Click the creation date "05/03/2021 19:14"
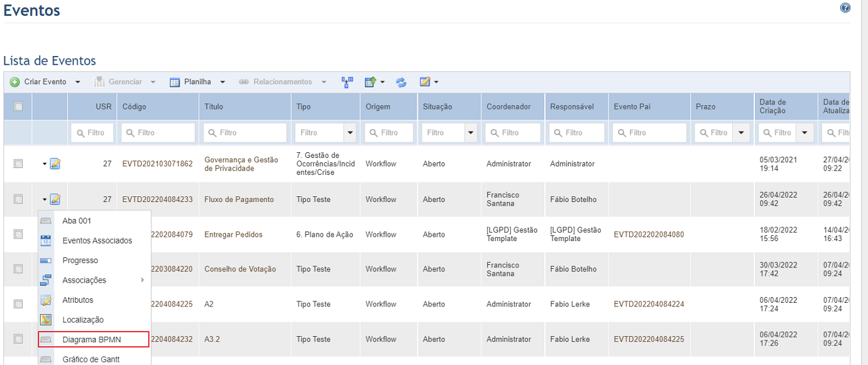The height and width of the screenshot is (365, 868). [779, 164]
